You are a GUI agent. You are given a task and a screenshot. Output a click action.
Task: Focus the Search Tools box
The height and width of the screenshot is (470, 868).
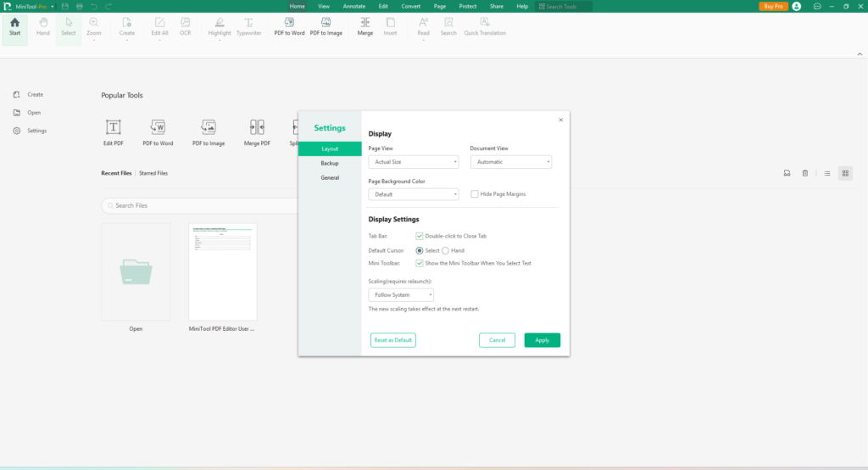(564, 7)
